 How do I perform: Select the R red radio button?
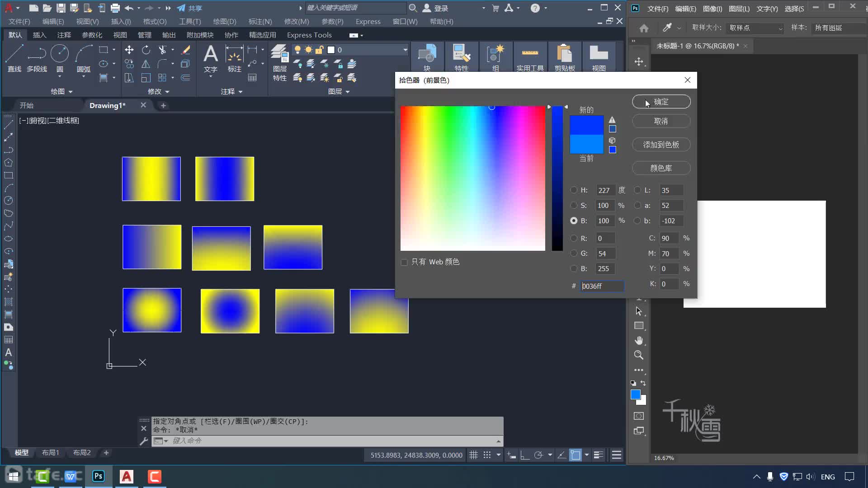pyautogui.click(x=574, y=238)
